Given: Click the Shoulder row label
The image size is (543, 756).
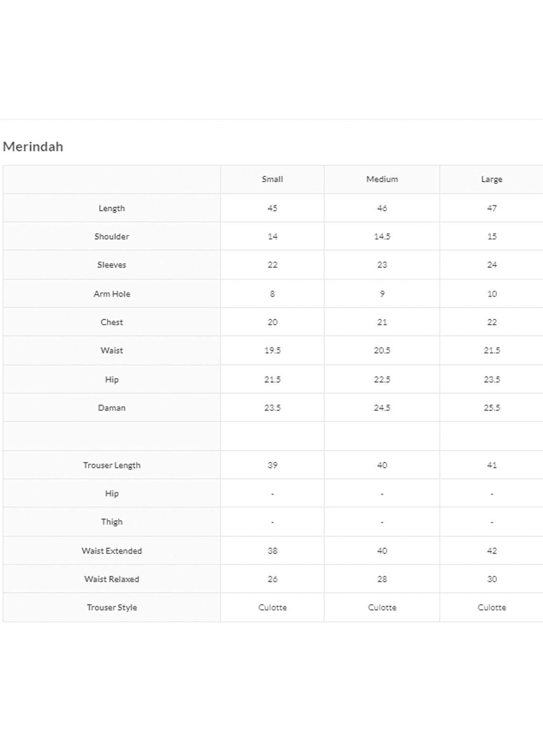Looking at the screenshot, I should pyautogui.click(x=112, y=236).
